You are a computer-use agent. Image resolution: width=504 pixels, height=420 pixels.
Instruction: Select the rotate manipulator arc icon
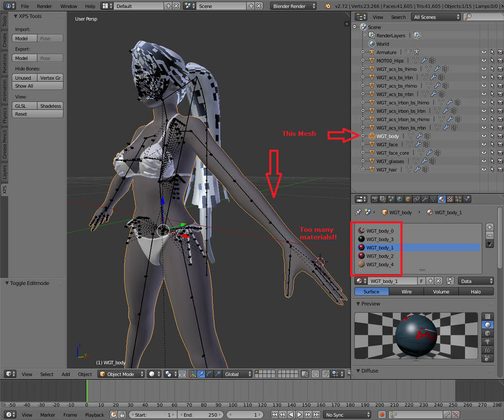click(x=210, y=374)
